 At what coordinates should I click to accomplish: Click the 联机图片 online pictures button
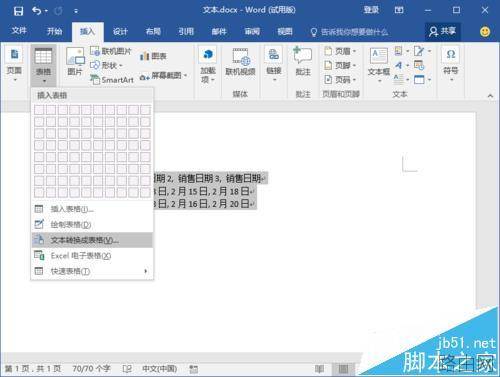tap(111, 51)
